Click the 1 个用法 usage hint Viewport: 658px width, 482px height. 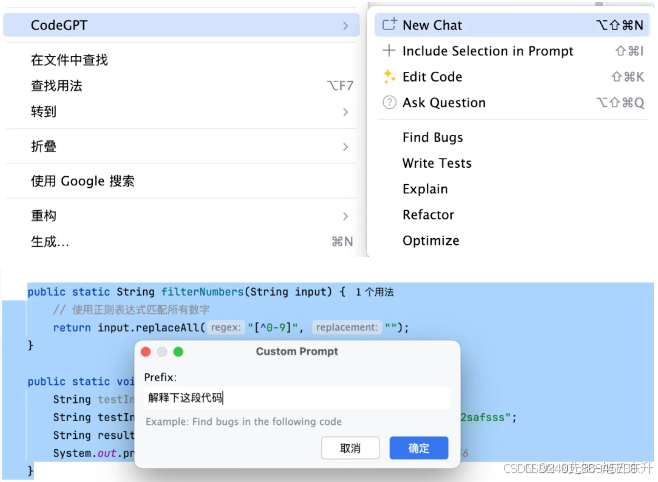tap(375, 292)
